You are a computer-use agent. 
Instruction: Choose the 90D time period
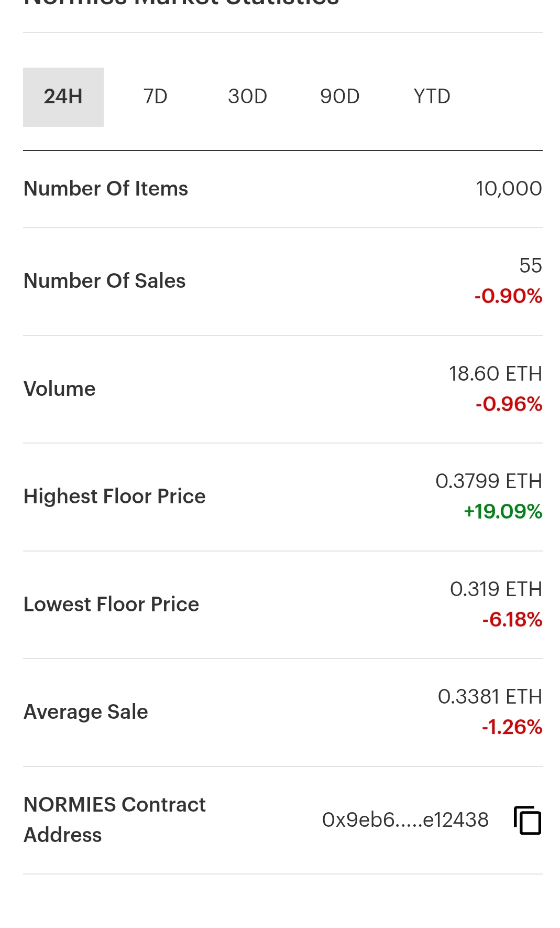340,97
